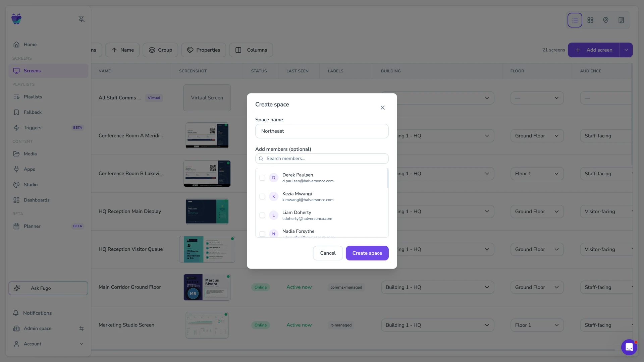Click the Admin space switch arrows icon
This screenshot has width=644, height=362.
[x=82, y=328]
